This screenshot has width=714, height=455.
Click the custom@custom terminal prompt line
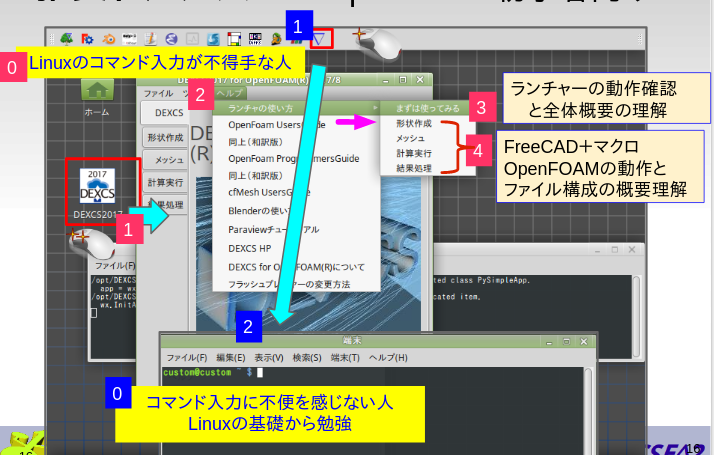(213, 373)
